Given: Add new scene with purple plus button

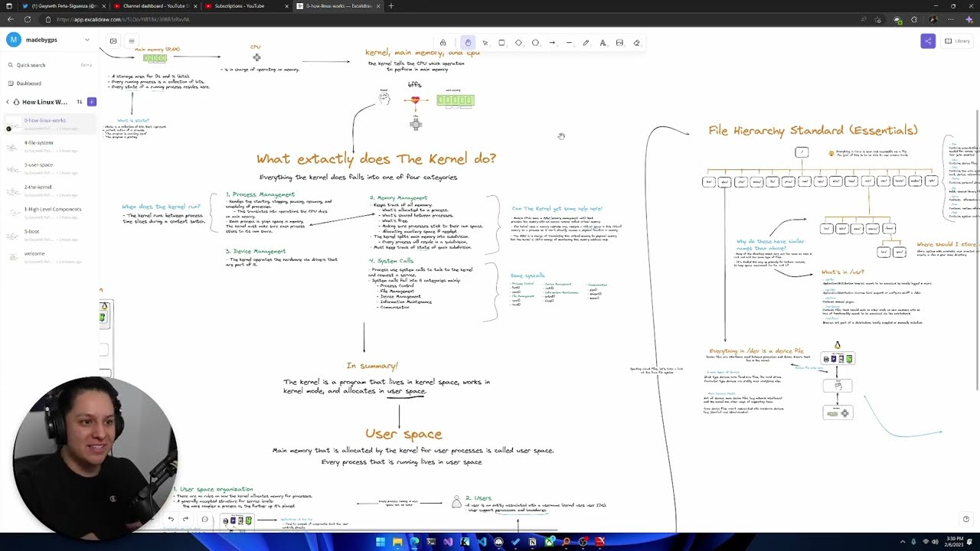Looking at the screenshot, I should click(91, 102).
